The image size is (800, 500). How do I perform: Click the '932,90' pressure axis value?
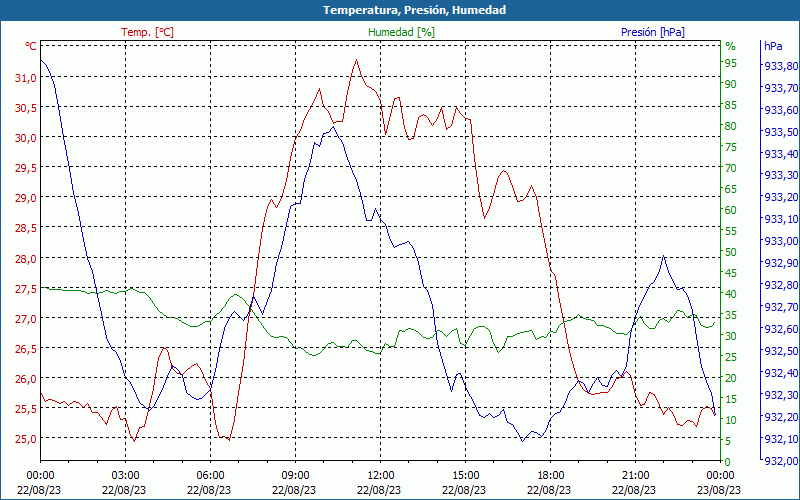(x=781, y=263)
